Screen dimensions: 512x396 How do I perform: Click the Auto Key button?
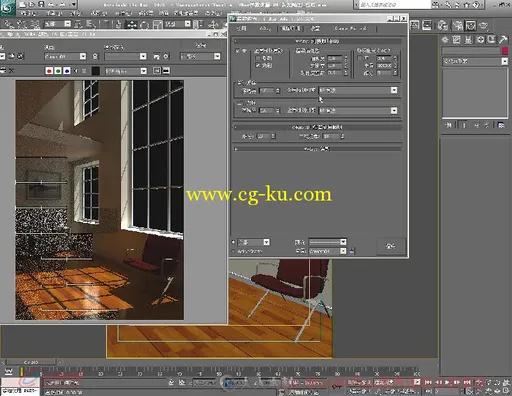tap(359, 382)
